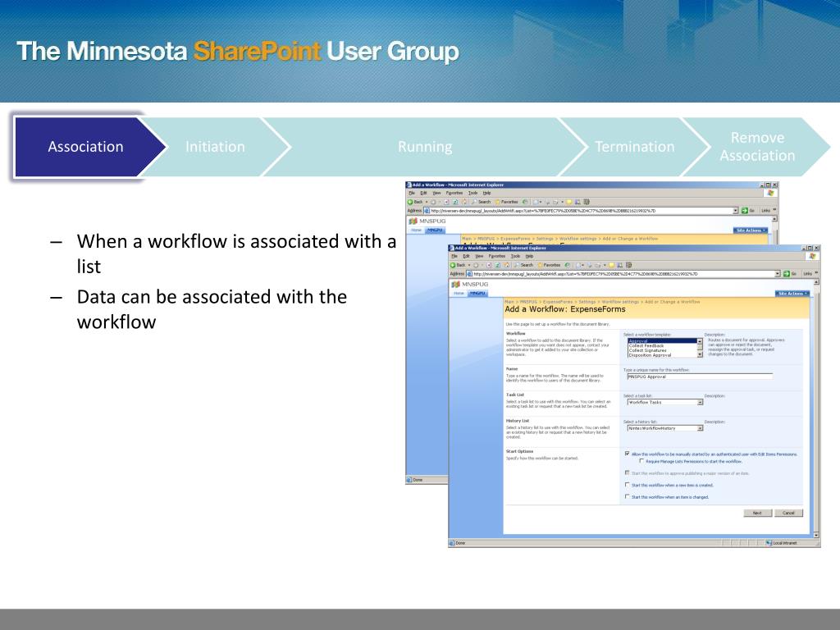Open Site Actions menu in rear window
The height and width of the screenshot is (630, 840).
[751, 231]
